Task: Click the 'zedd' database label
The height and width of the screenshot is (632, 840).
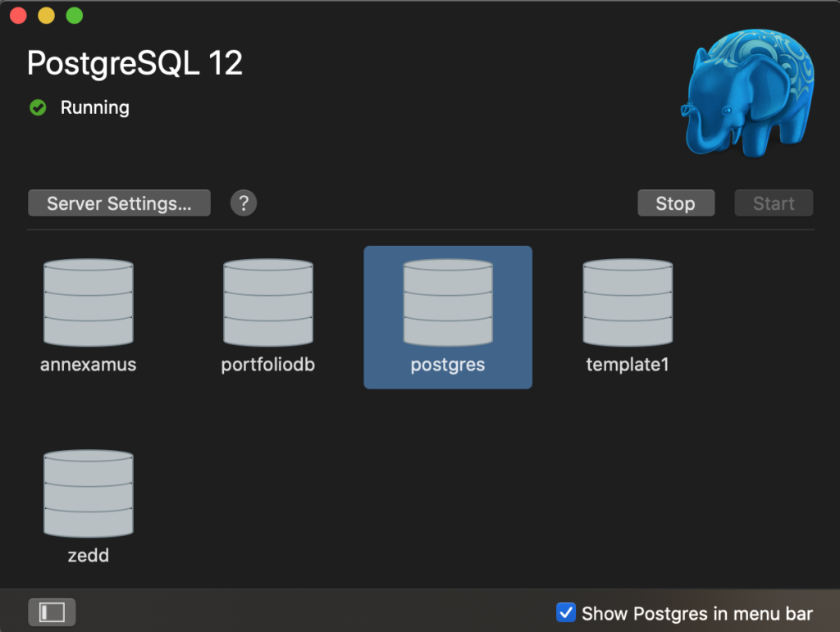Action: 89,556
